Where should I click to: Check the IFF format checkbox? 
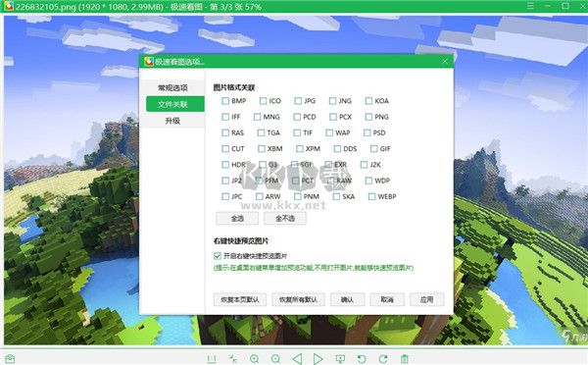[x=225, y=117]
